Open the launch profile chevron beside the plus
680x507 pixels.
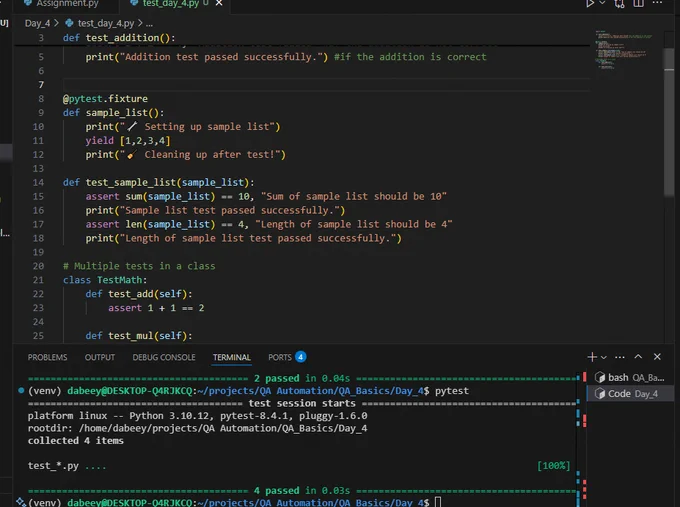click(x=604, y=357)
